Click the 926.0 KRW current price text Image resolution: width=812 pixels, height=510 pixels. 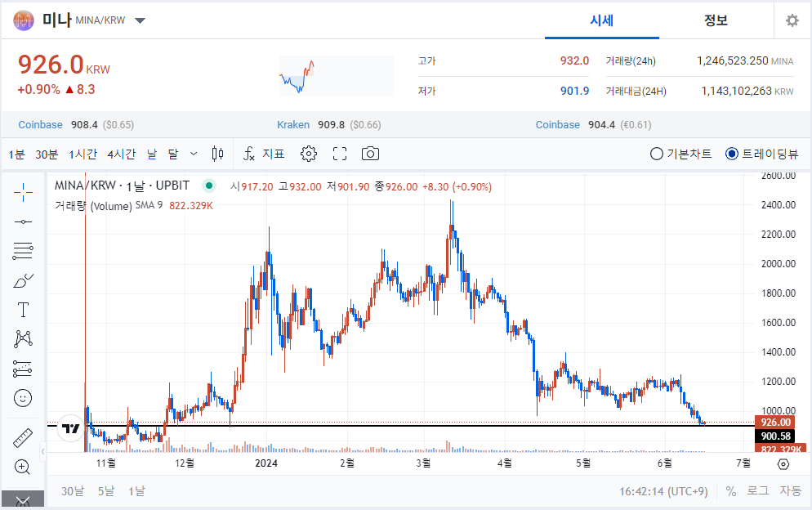(x=65, y=65)
